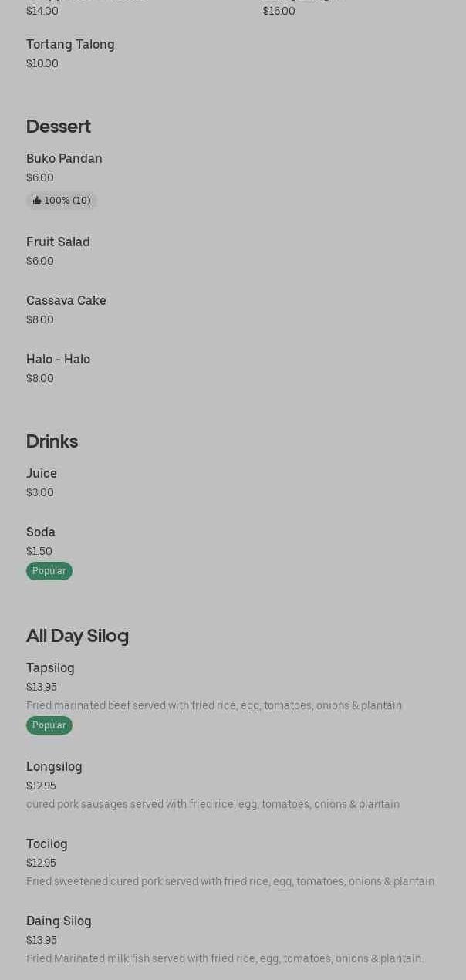Click the Longsilog cured pork sausages description
466x980 pixels.
click(213, 804)
